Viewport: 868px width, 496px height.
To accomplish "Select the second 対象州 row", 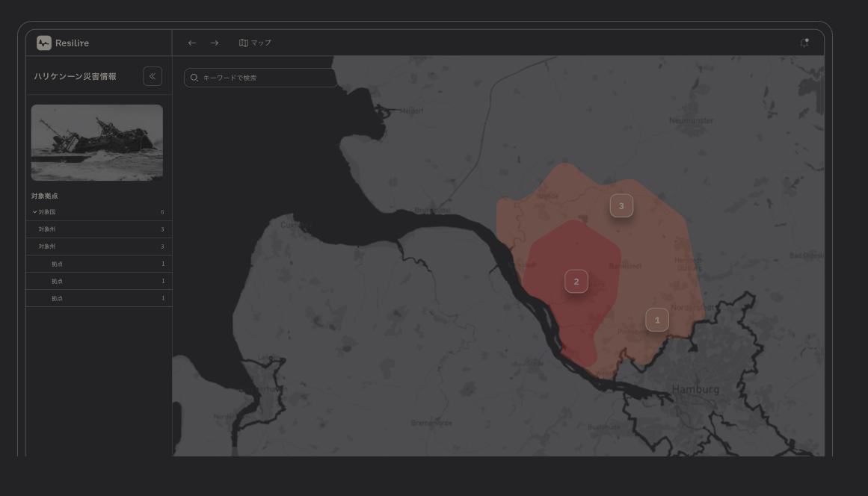I will (47, 247).
